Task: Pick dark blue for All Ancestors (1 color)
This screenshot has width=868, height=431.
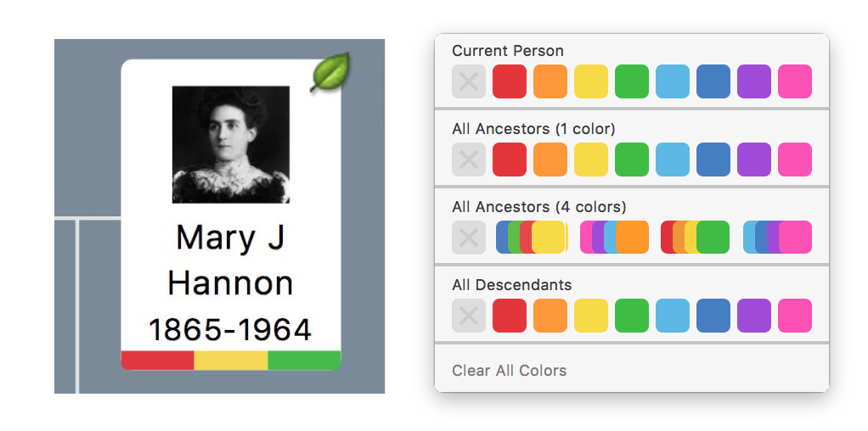Action: tap(713, 160)
